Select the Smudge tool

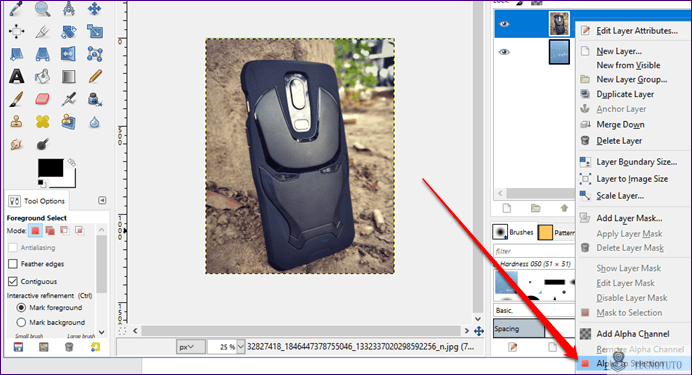[x=16, y=144]
